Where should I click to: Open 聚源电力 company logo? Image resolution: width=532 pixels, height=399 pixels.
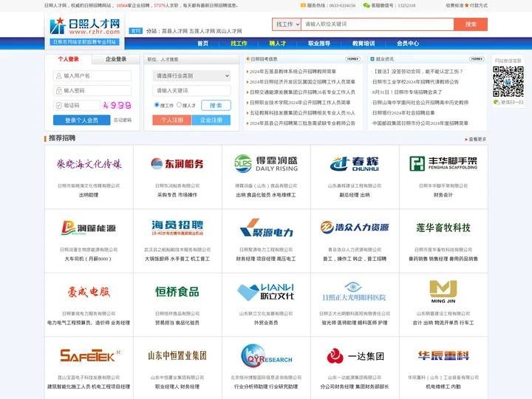(x=266, y=228)
